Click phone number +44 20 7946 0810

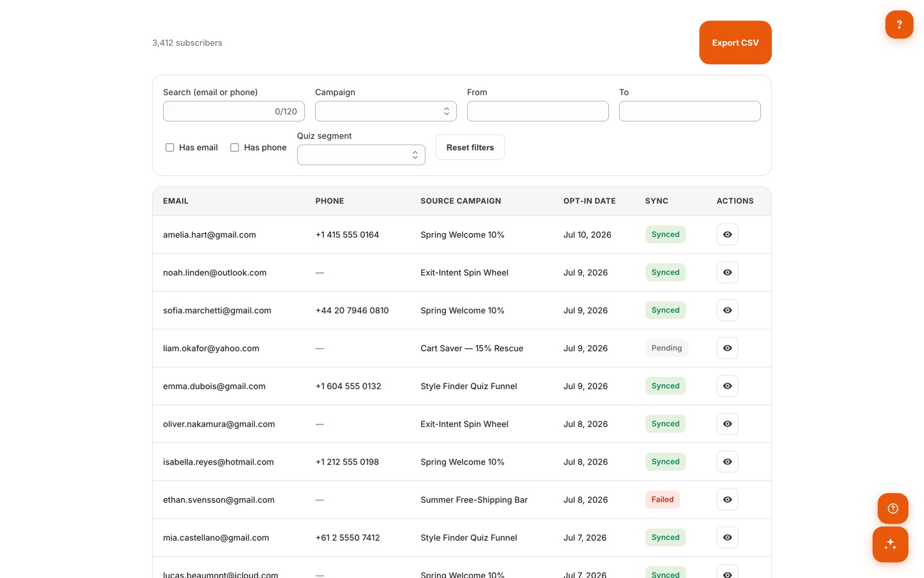coord(352,310)
